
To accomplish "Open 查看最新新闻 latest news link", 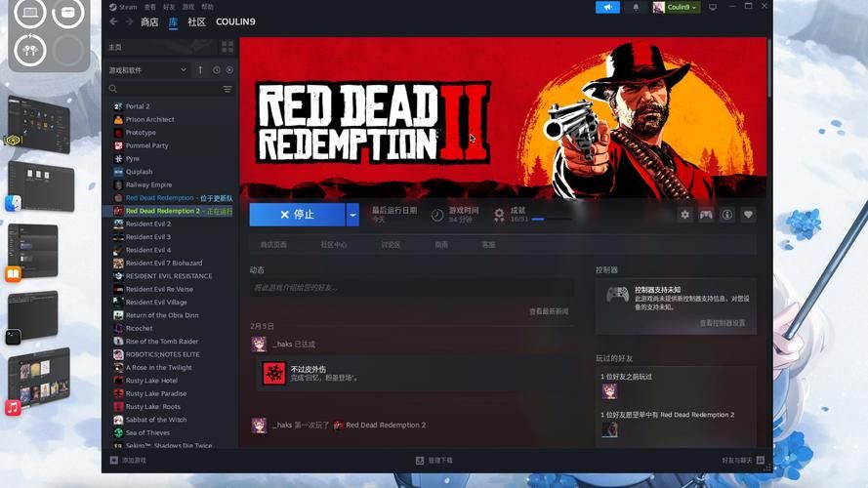I will click(549, 311).
